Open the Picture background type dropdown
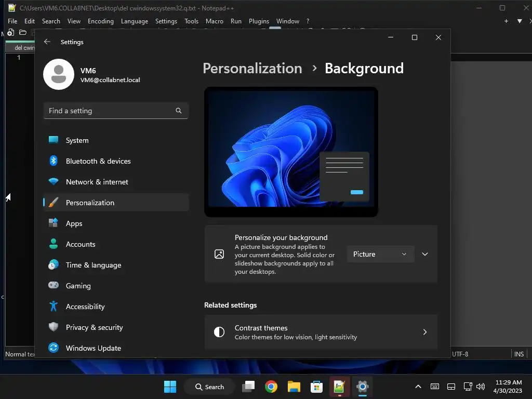Image resolution: width=532 pixels, height=399 pixels. point(380,254)
